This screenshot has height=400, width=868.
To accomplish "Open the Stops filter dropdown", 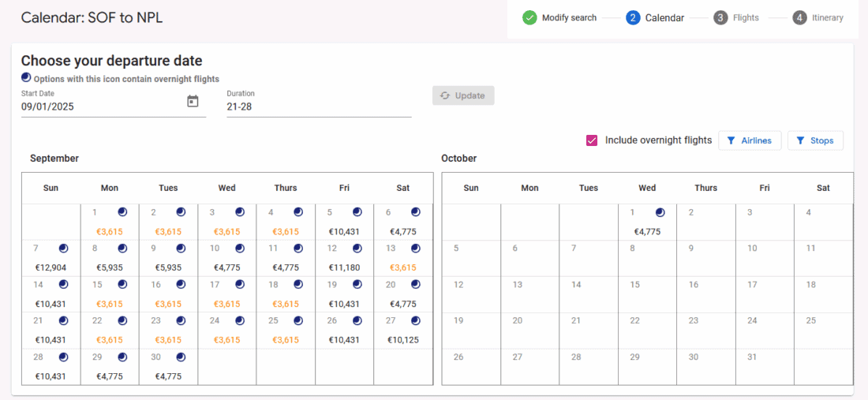I will 815,140.
